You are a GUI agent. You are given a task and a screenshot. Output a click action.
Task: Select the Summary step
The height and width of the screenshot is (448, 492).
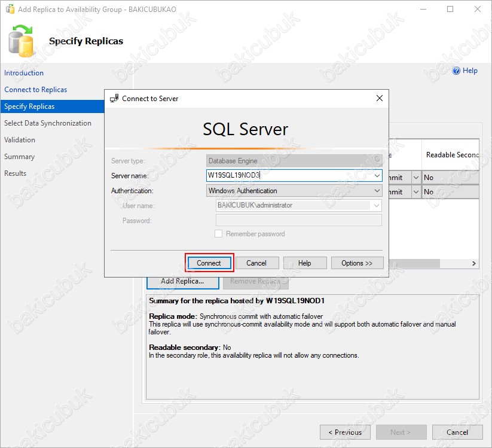coord(19,156)
